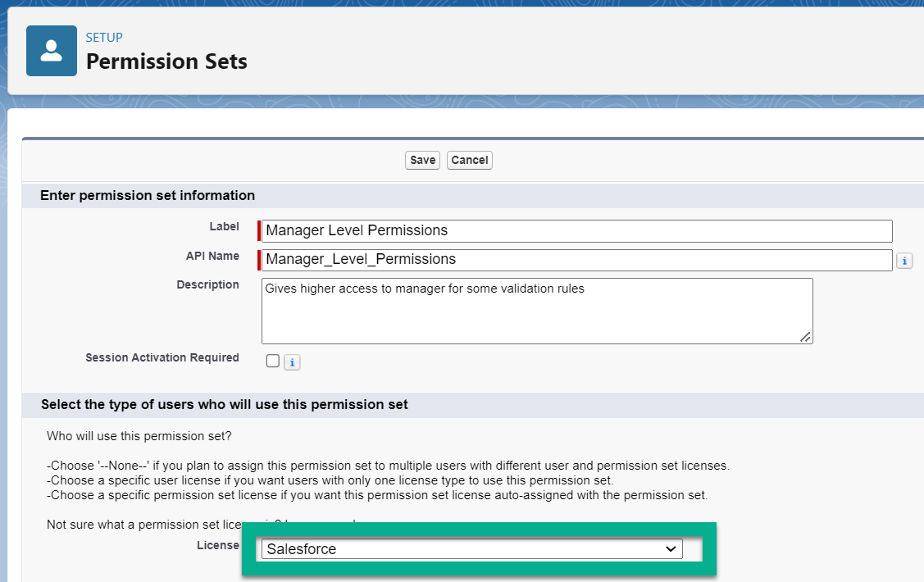Click inside the Label input field
The height and width of the screenshot is (582, 924).
[x=574, y=230]
